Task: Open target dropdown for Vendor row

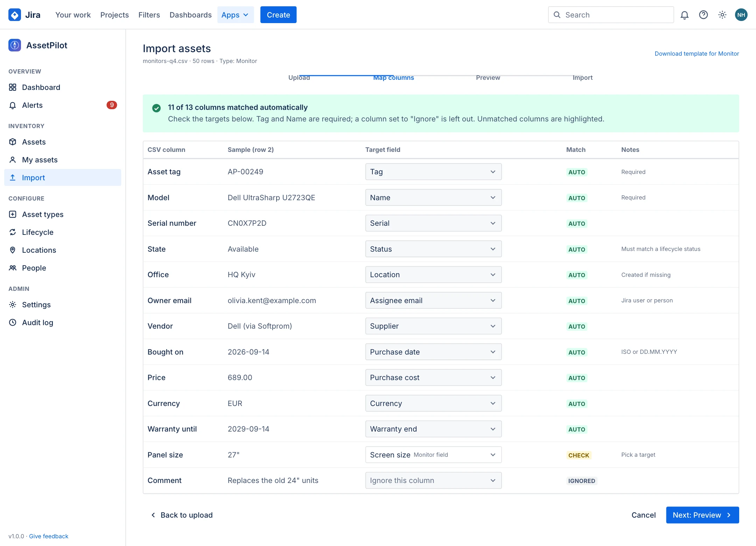Action: (x=433, y=326)
